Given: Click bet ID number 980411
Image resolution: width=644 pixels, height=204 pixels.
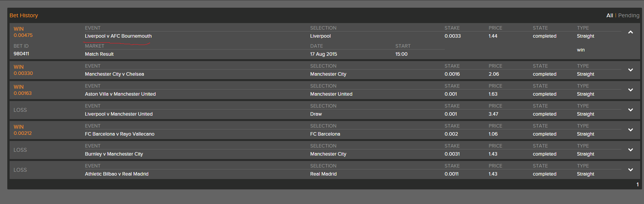Looking at the screenshot, I should [x=21, y=54].
